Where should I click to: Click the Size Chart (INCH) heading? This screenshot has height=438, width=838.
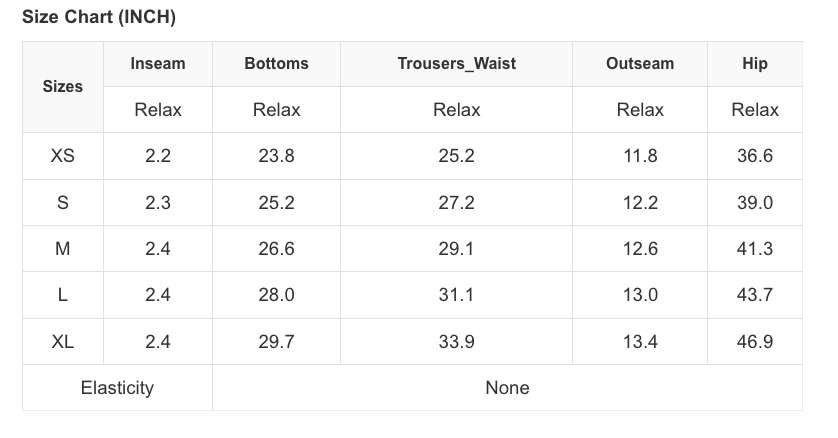click(99, 18)
